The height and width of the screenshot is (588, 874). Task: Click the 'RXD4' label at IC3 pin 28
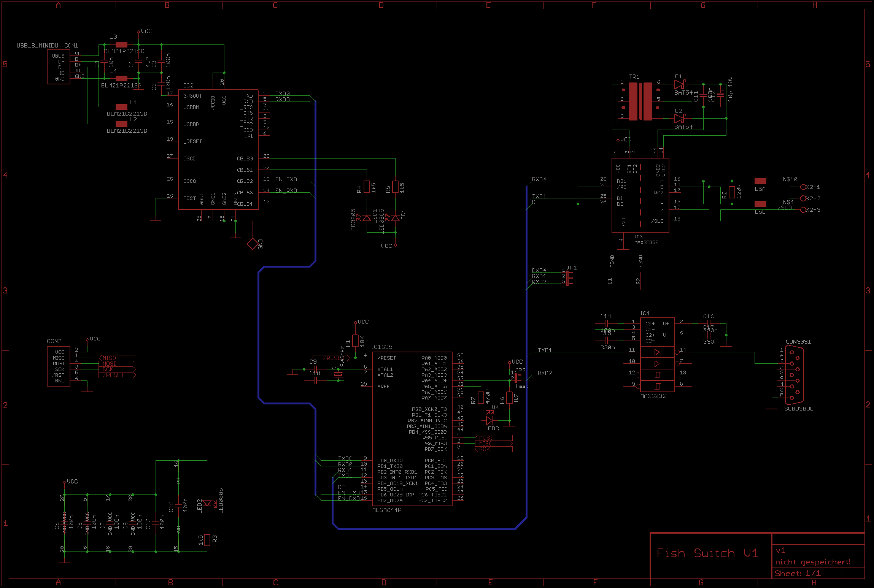[539, 179]
